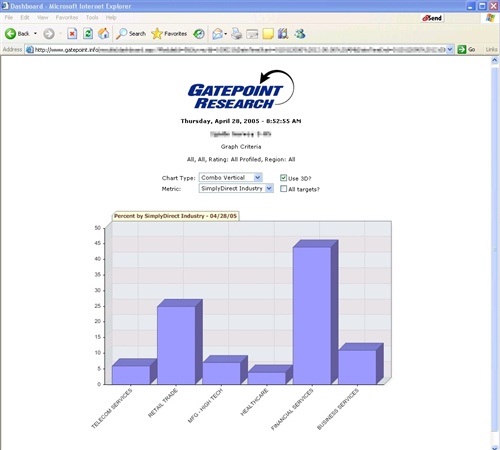Open the Messenger icon in the toolbar
This screenshot has height=450, width=500.
299,33
